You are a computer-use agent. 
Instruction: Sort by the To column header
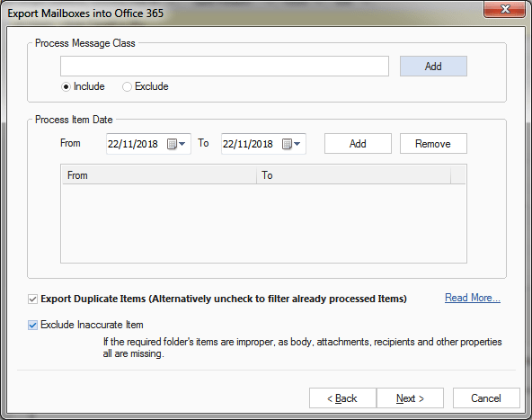click(x=354, y=175)
